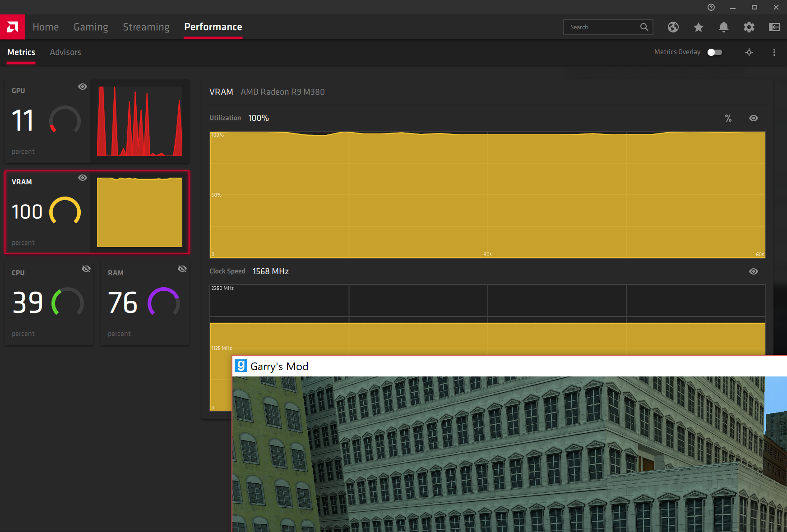The width and height of the screenshot is (787, 532).
Task: Click the sidebar collapse icon near top right
Action: pyautogui.click(x=774, y=27)
